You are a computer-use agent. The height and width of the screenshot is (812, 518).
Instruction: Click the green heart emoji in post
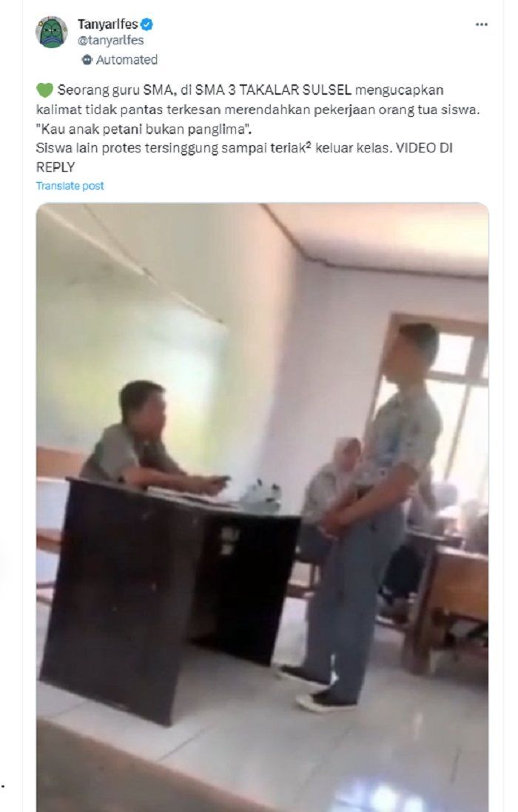(x=44, y=90)
